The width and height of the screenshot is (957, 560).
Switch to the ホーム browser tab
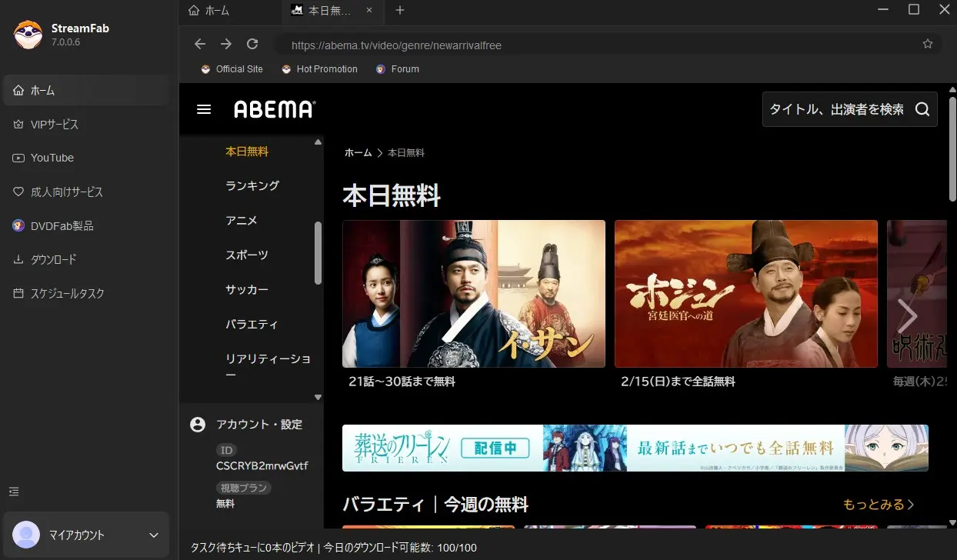[x=228, y=11]
